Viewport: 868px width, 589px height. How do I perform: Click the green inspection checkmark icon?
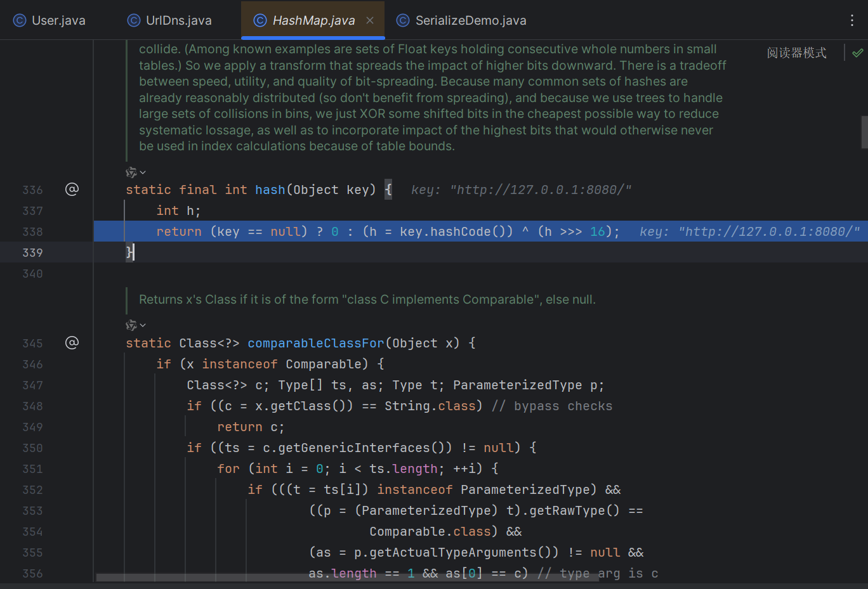(x=858, y=53)
